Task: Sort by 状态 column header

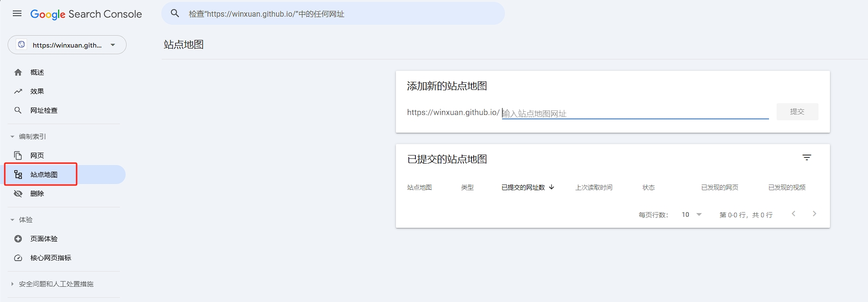Action: 649,187
